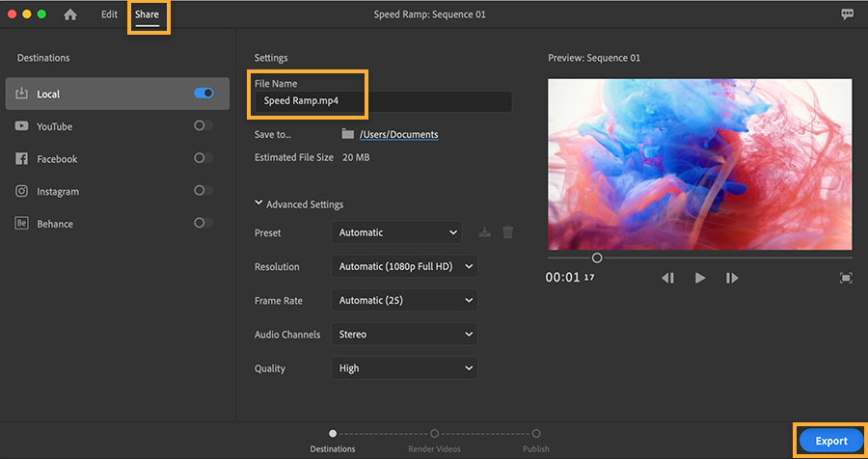
Task: Switch to the Edit tab
Action: click(x=110, y=14)
